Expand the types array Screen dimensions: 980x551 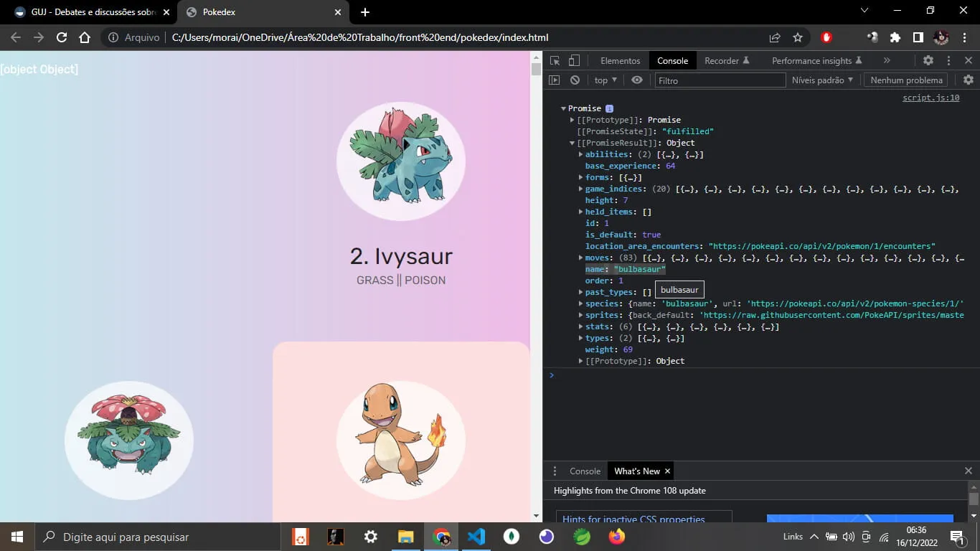tap(581, 338)
